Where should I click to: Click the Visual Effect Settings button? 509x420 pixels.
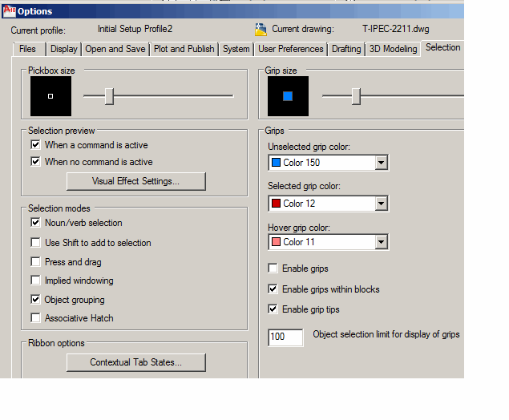(x=136, y=181)
